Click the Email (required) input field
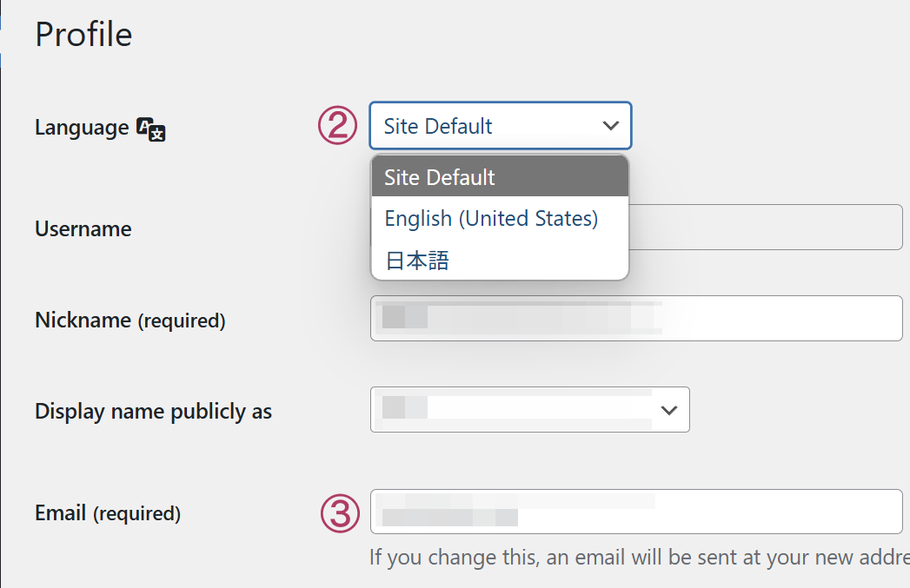The height and width of the screenshot is (588, 910). pos(636,512)
